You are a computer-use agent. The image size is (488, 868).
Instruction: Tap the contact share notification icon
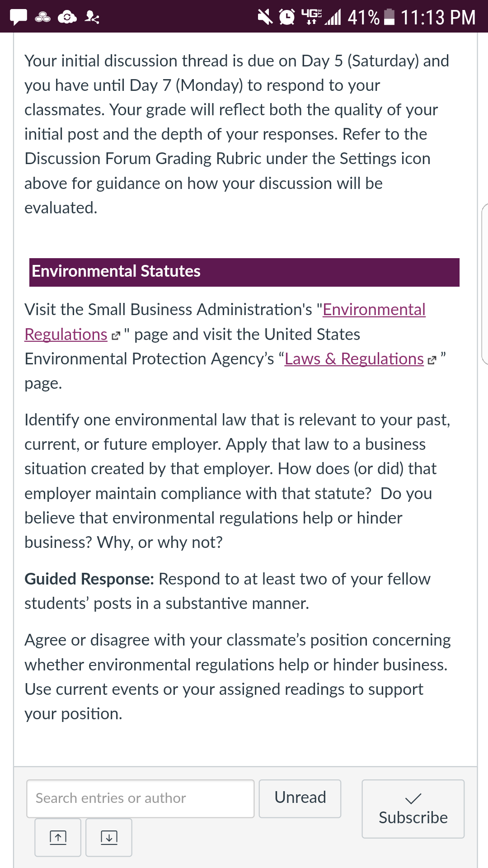(x=92, y=17)
